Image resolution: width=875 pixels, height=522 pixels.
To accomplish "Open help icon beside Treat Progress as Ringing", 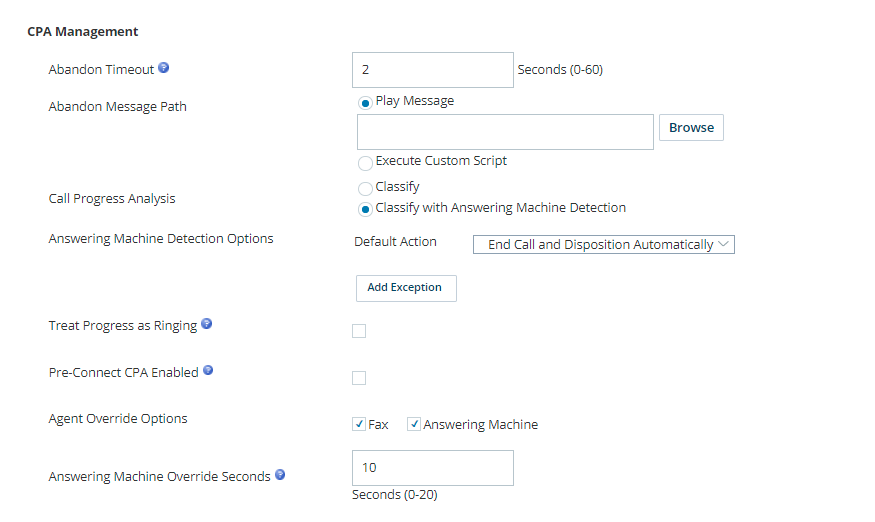I will point(206,324).
